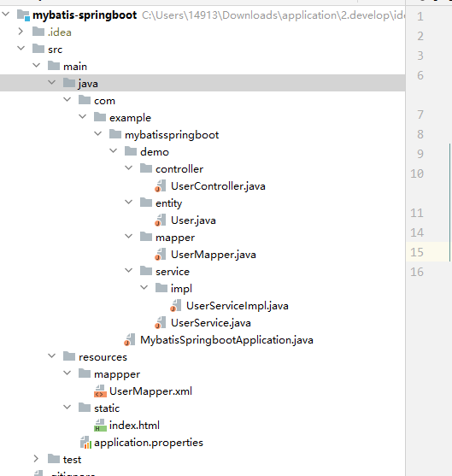Click the test folder icon

point(54,458)
